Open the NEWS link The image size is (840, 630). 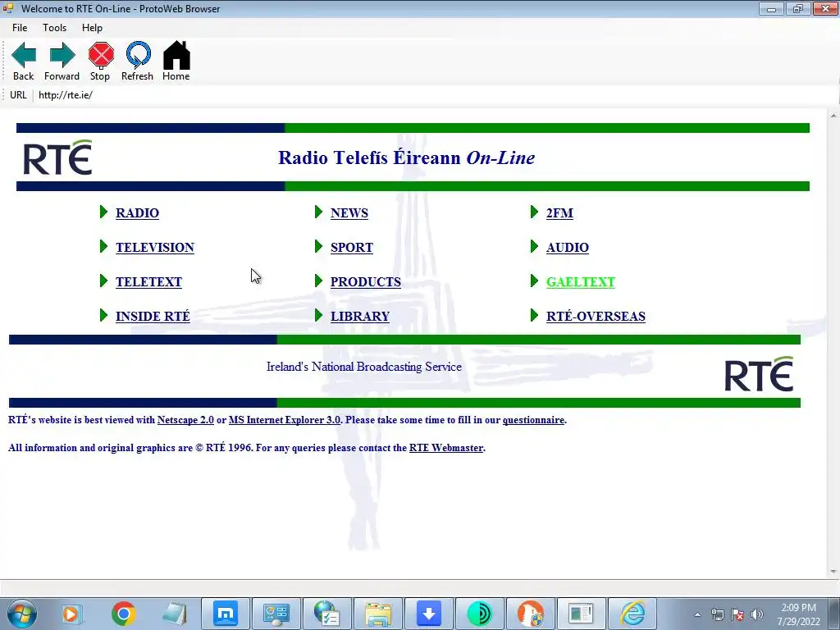(x=349, y=212)
